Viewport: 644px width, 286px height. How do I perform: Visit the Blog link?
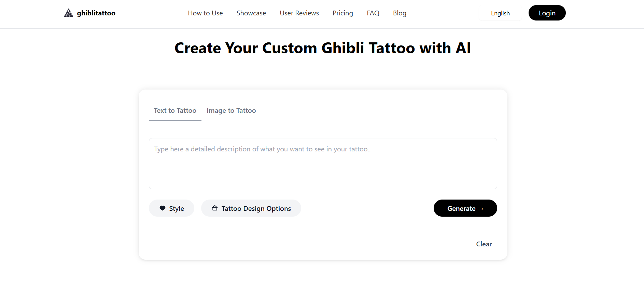click(400, 13)
